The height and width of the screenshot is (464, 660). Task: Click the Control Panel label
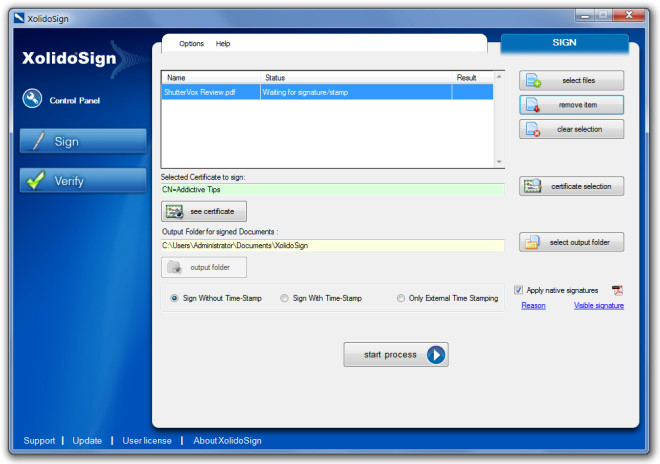tap(75, 101)
